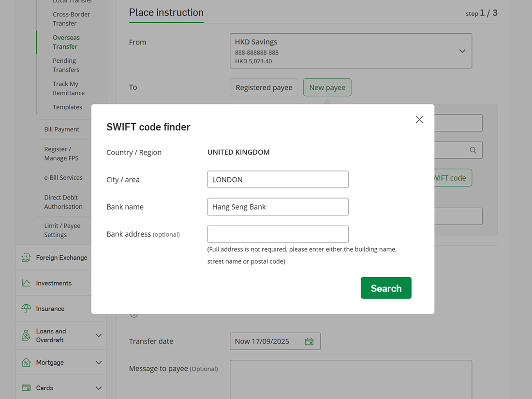Click the information circle icon
Screen dimensions: 532x399
(x=134, y=314)
